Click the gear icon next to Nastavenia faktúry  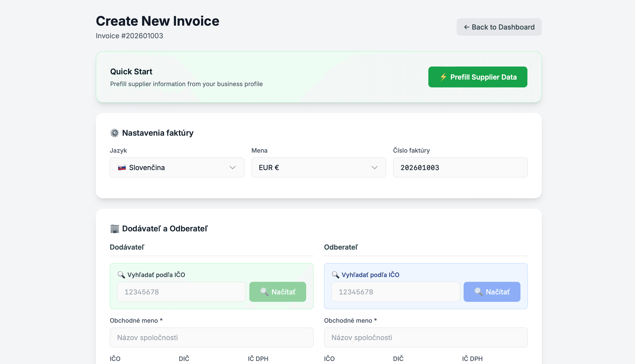115,133
